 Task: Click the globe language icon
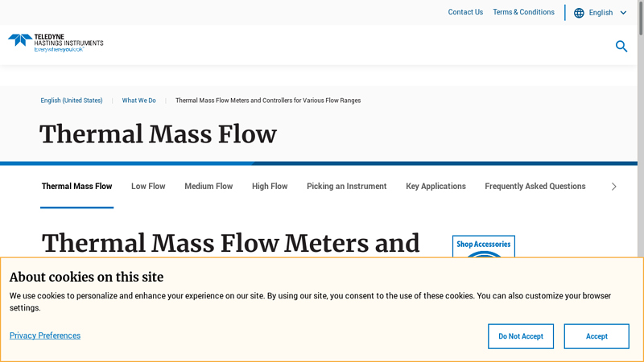[579, 13]
